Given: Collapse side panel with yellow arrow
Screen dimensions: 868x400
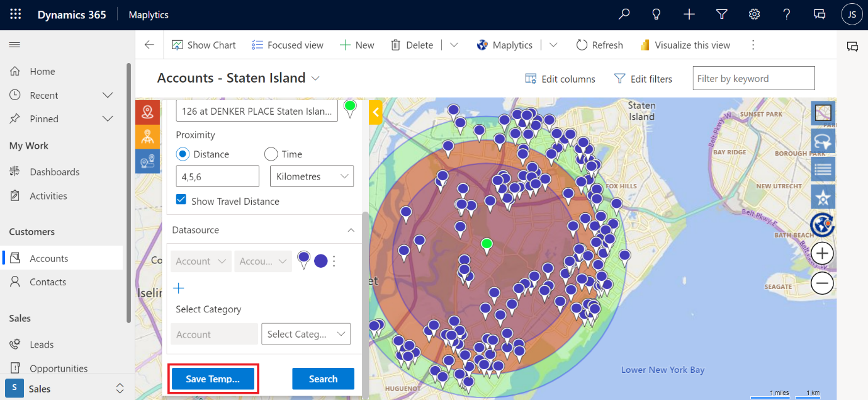Looking at the screenshot, I should [x=375, y=112].
